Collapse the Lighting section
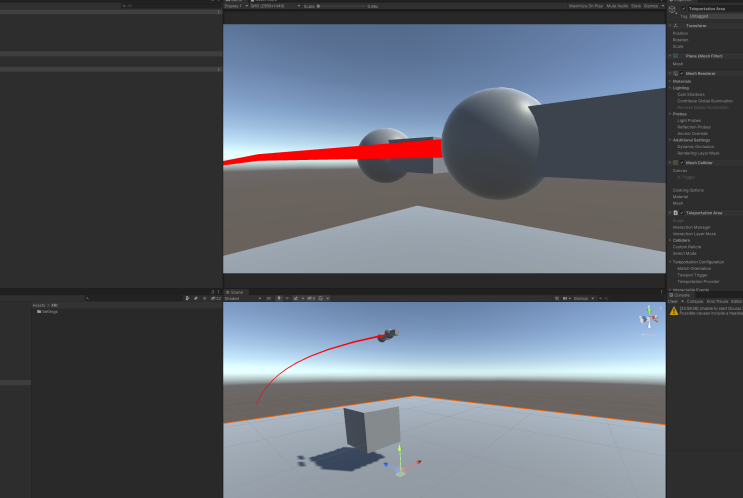The image size is (743, 498). pos(670,88)
